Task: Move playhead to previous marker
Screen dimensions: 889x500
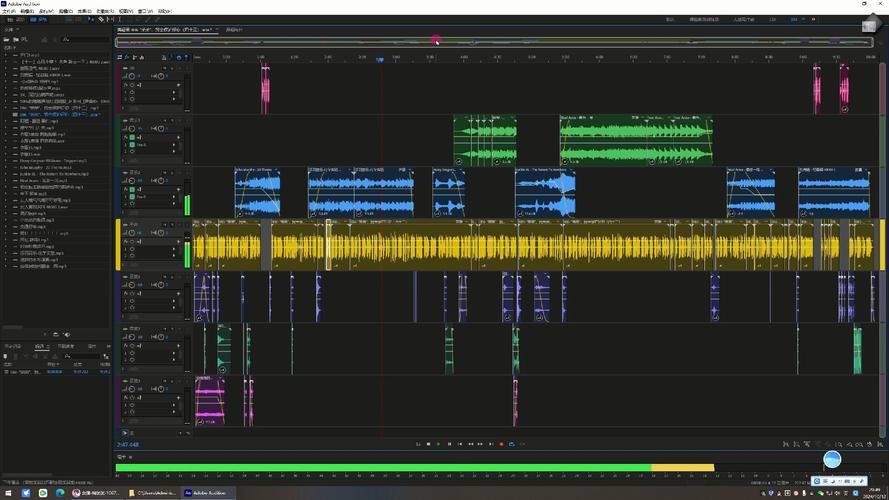Action: [459, 444]
